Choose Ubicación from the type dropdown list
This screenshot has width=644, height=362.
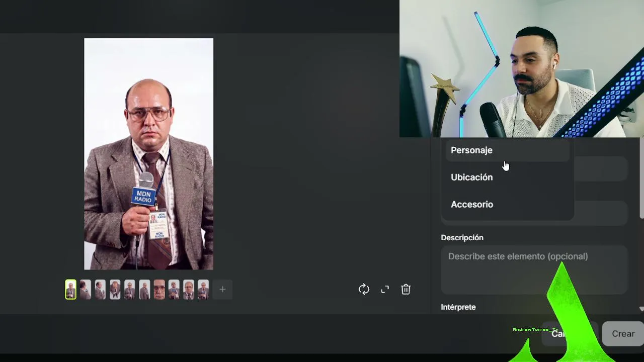[507, 177]
